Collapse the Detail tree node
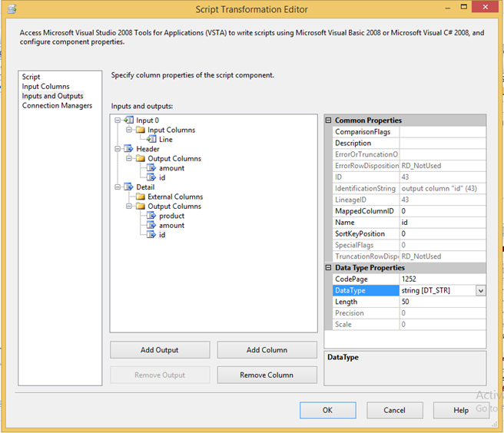 [118, 187]
